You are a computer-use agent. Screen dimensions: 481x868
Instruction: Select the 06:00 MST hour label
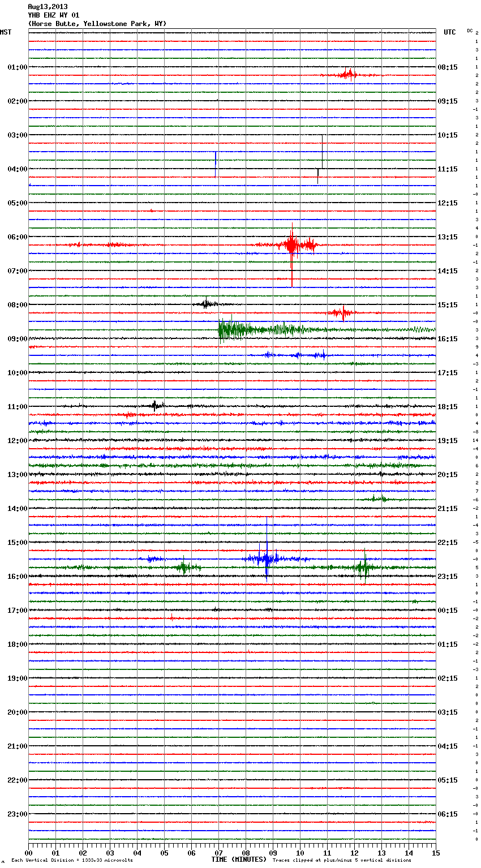tap(18, 237)
